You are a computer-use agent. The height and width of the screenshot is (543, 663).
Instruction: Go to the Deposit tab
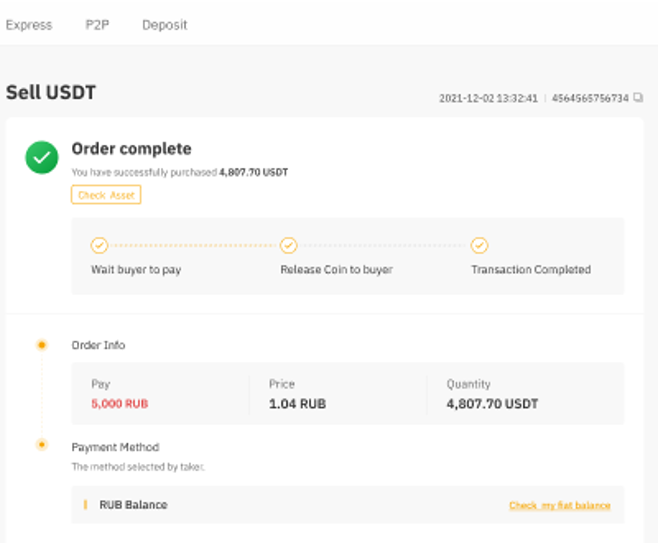pos(164,25)
